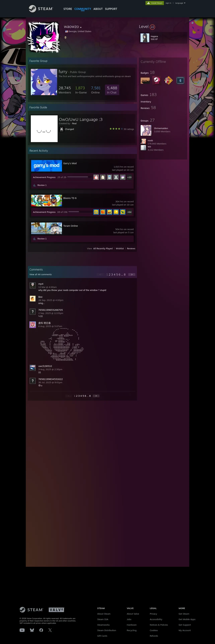
Task: Click the Steam logo in the footer
Action: (x=31, y=610)
